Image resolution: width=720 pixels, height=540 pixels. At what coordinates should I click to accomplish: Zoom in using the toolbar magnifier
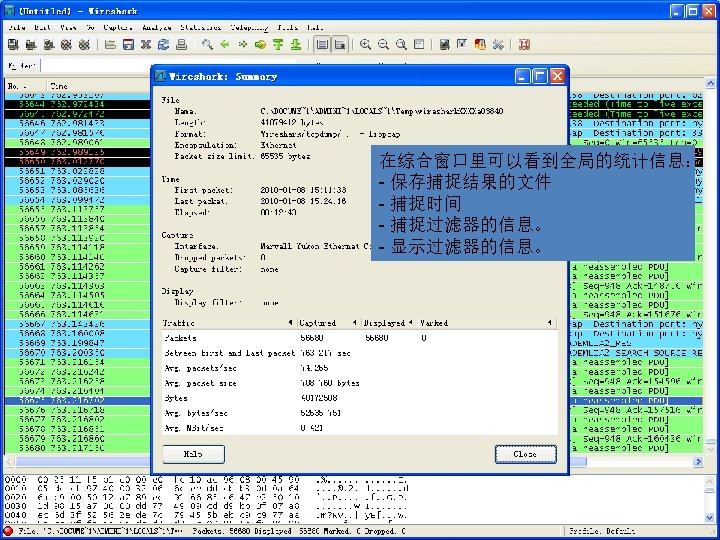[366, 44]
